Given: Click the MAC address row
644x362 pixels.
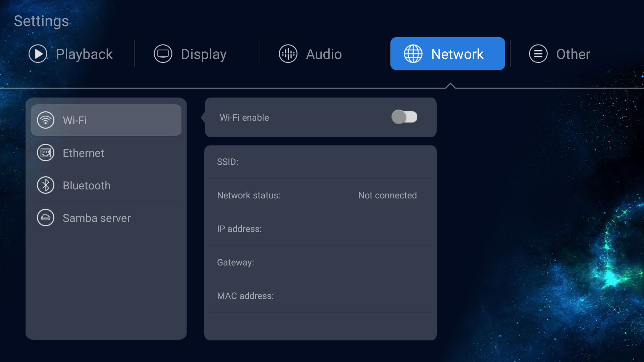Looking at the screenshot, I should click(x=320, y=296).
